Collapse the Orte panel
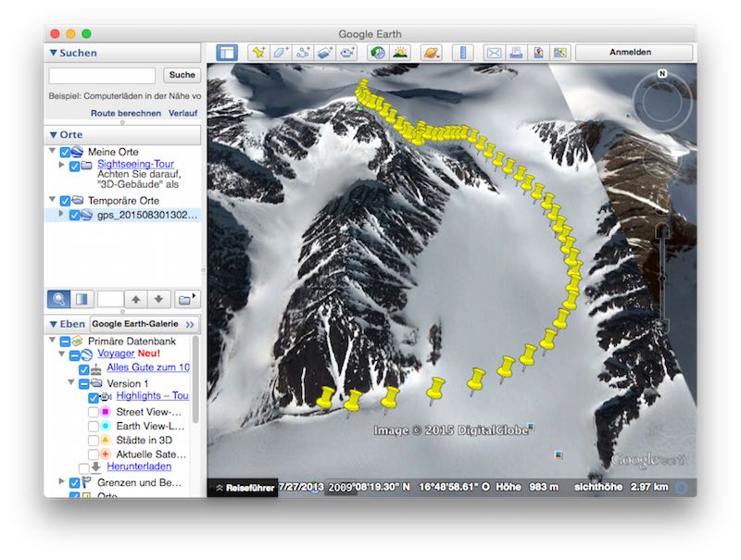 tap(54, 135)
